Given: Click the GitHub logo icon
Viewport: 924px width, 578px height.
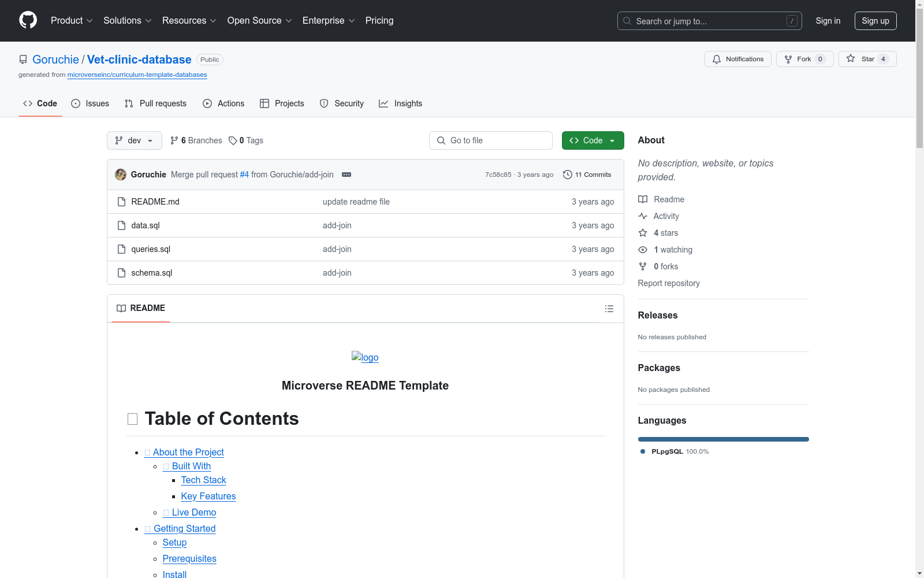Looking at the screenshot, I should (28, 20).
